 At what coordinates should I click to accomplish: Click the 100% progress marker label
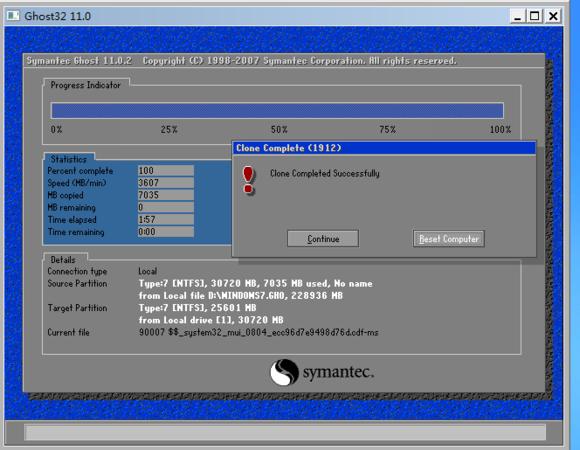(500, 129)
